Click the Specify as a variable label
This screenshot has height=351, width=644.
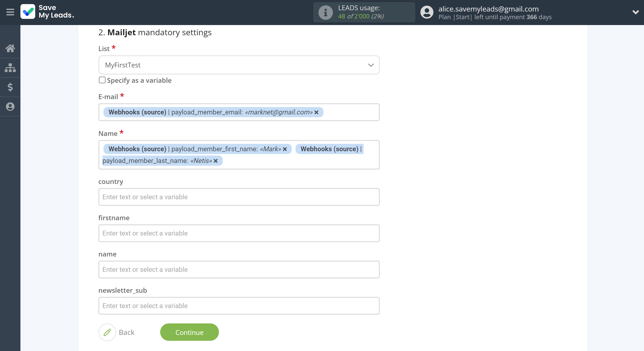(139, 80)
